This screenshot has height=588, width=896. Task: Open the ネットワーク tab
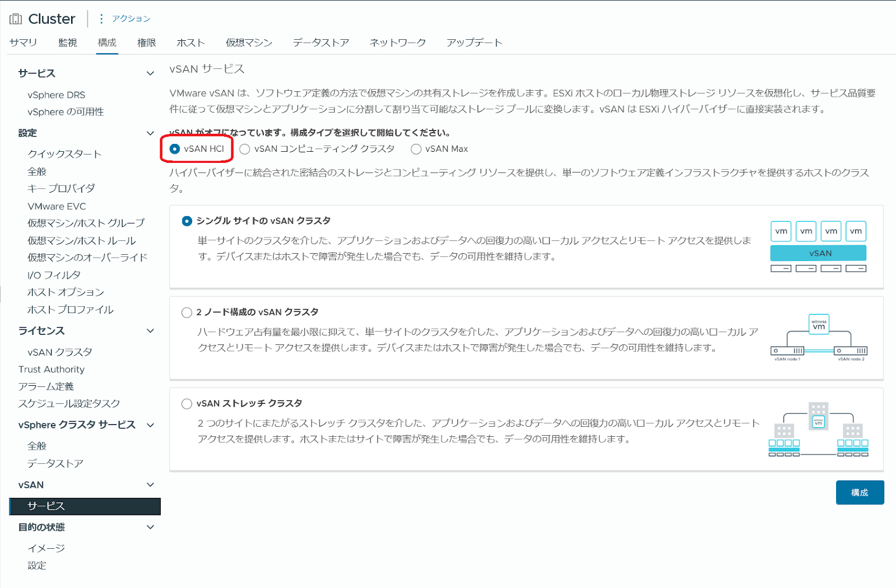[398, 43]
